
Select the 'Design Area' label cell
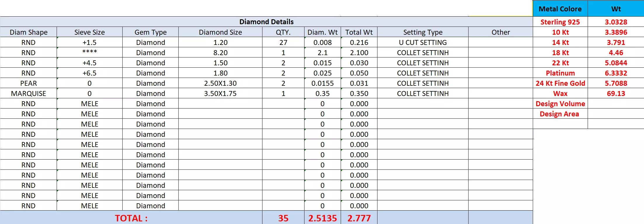(x=560, y=114)
